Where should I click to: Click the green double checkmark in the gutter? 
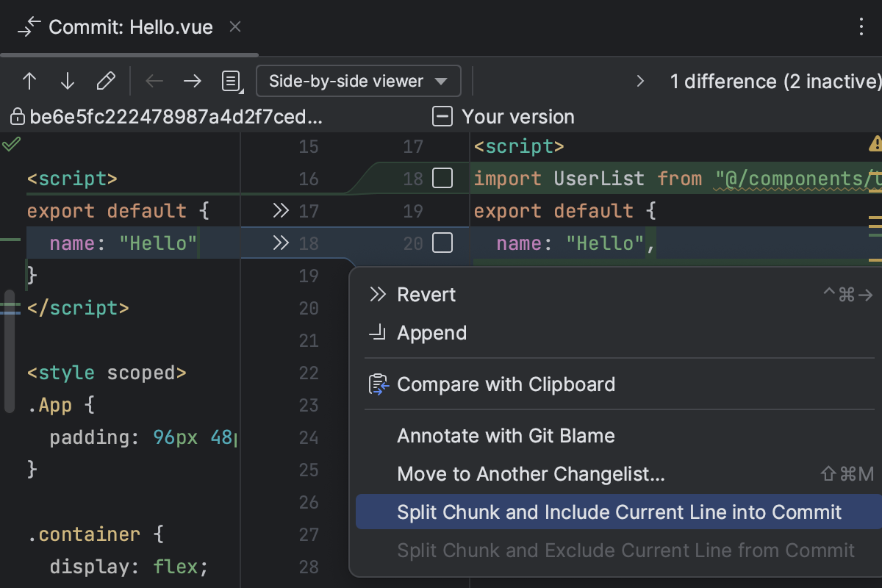tap(11, 144)
